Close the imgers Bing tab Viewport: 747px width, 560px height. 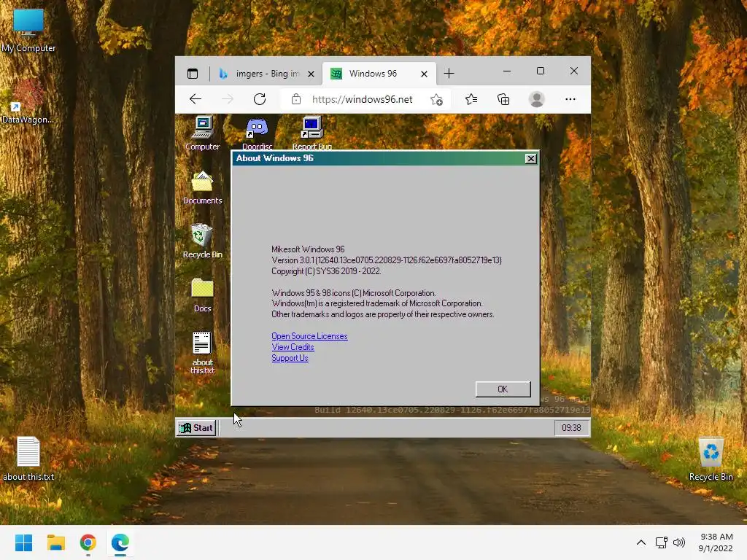311,74
